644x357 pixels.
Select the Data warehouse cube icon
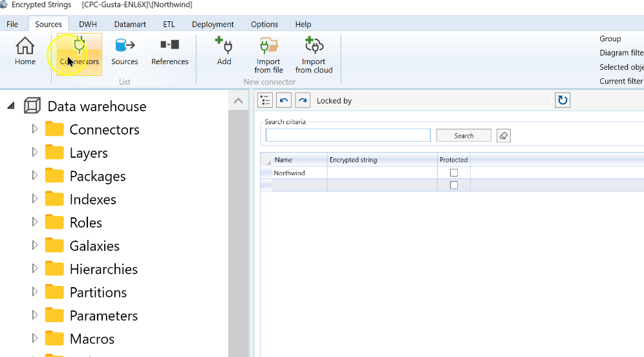pos(32,106)
